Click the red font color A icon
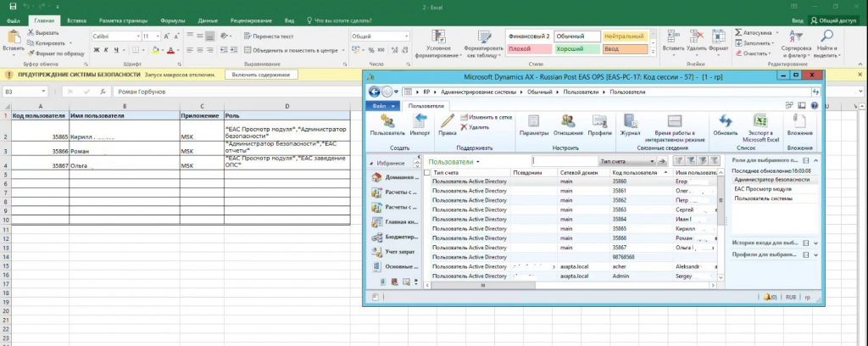 click(170, 50)
